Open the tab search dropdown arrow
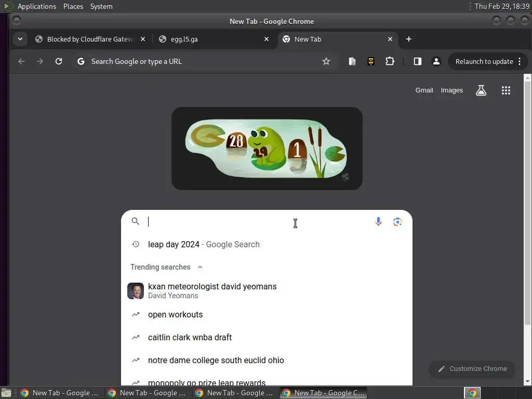The image size is (532, 399). (x=20, y=39)
